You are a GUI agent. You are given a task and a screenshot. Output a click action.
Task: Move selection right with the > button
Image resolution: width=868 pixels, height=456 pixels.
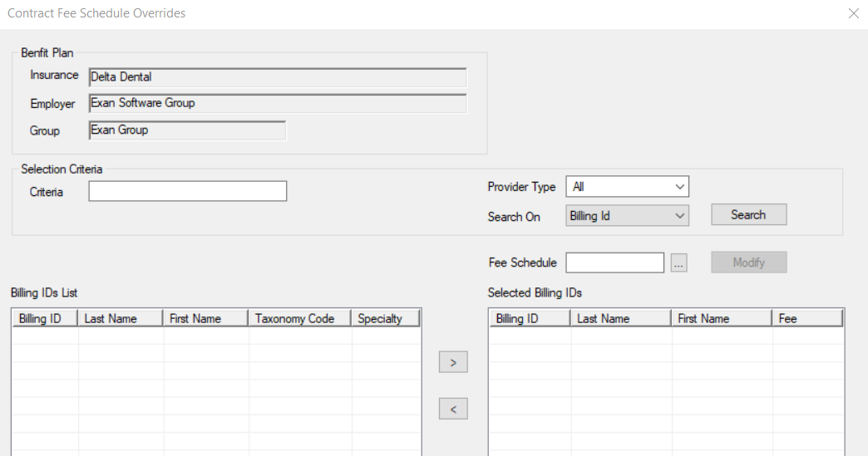453,363
